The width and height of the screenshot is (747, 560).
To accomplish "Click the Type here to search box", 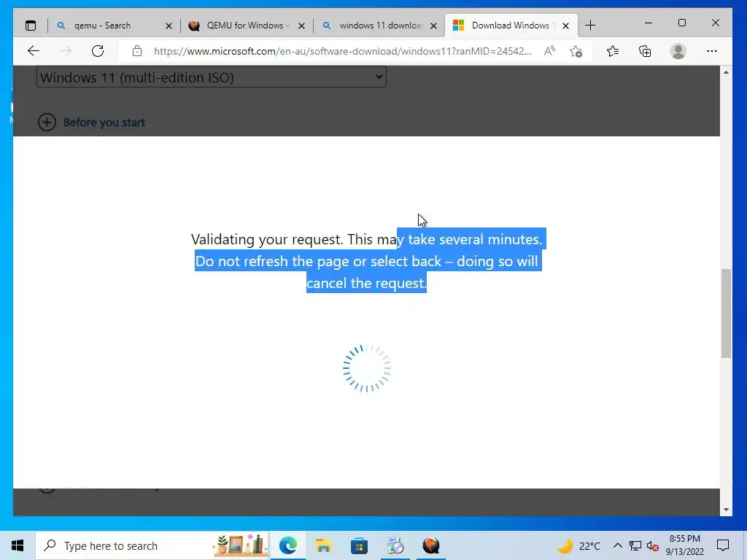I will point(152,545).
